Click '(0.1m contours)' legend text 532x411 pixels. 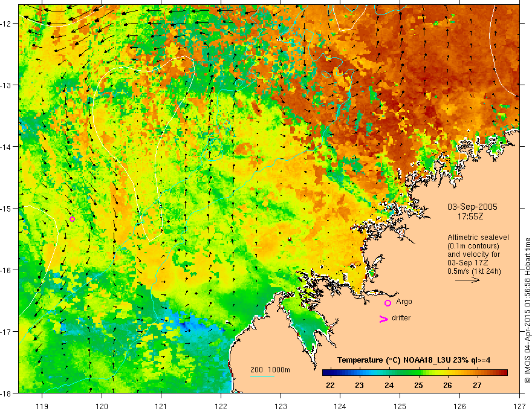pos(473,246)
